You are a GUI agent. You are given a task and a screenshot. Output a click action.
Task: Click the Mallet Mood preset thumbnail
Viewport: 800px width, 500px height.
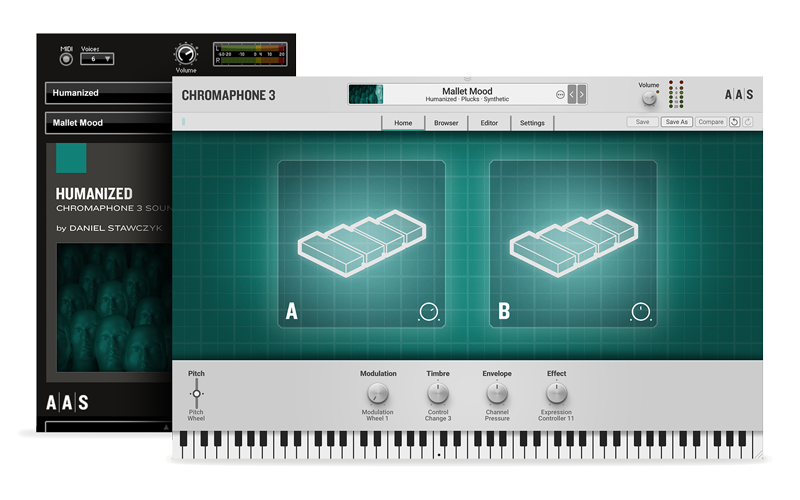tap(366, 94)
